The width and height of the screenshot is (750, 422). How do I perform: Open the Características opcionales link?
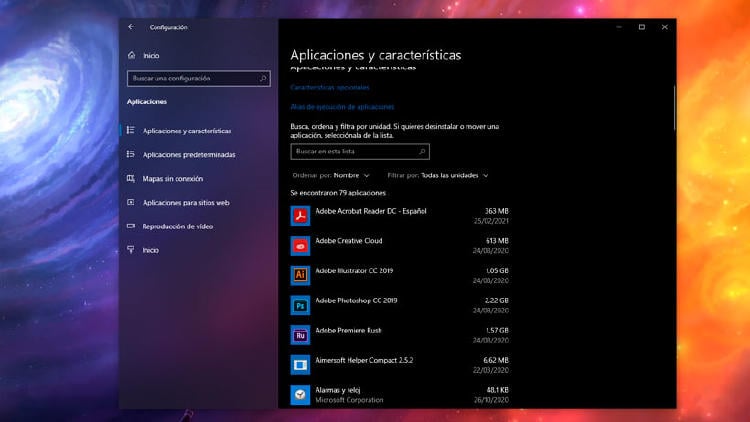point(329,87)
